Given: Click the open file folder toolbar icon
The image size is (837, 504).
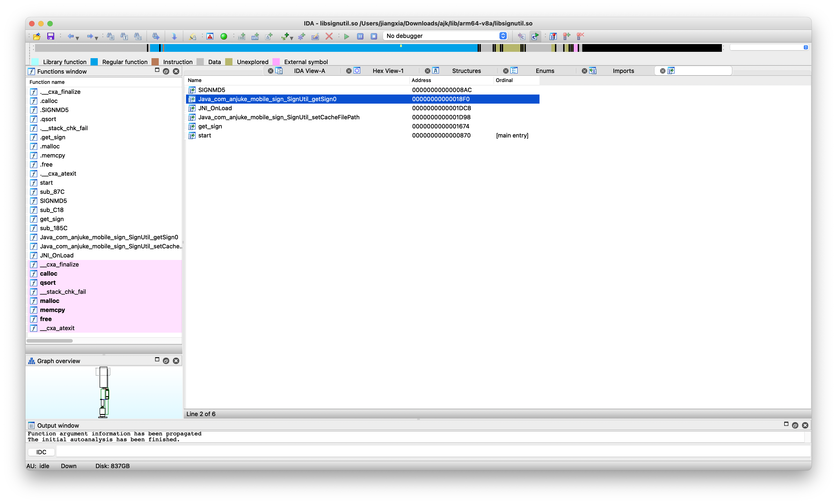Looking at the screenshot, I should (x=37, y=36).
